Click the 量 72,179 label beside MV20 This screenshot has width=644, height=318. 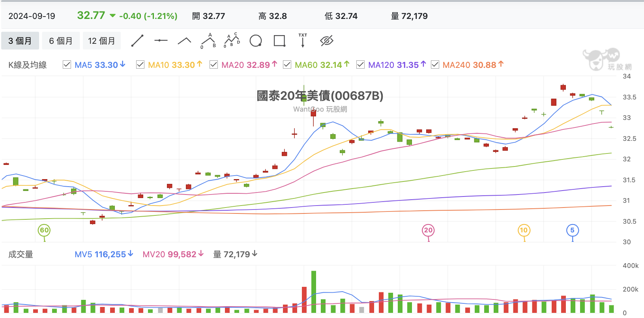pyautogui.click(x=235, y=254)
